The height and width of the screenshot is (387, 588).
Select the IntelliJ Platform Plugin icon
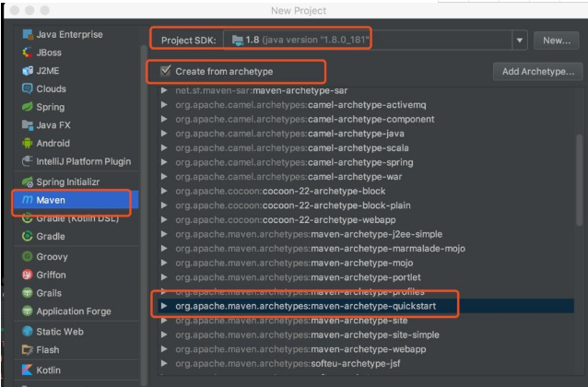point(28,161)
